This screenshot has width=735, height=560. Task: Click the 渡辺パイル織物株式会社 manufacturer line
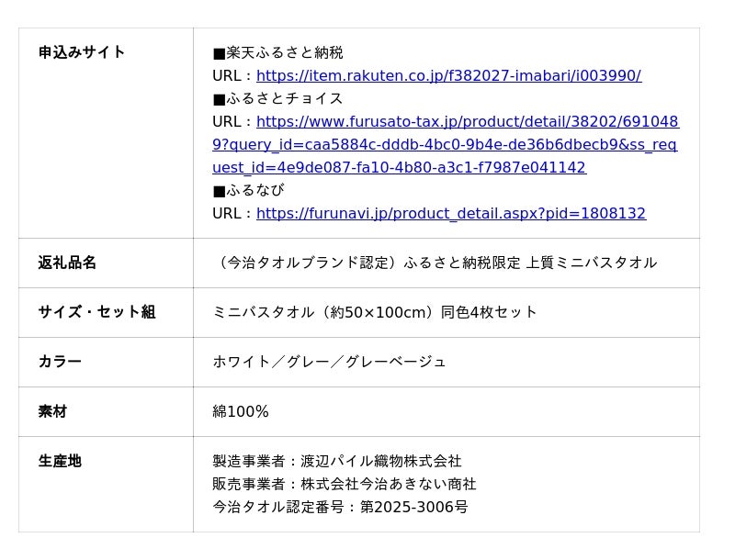pos(380,461)
